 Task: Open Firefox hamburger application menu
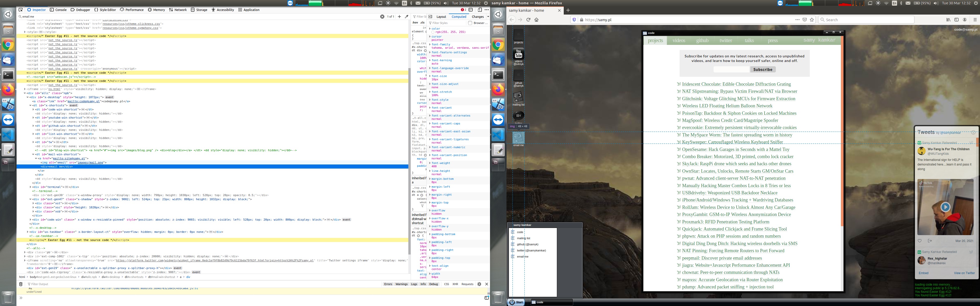[975, 20]
